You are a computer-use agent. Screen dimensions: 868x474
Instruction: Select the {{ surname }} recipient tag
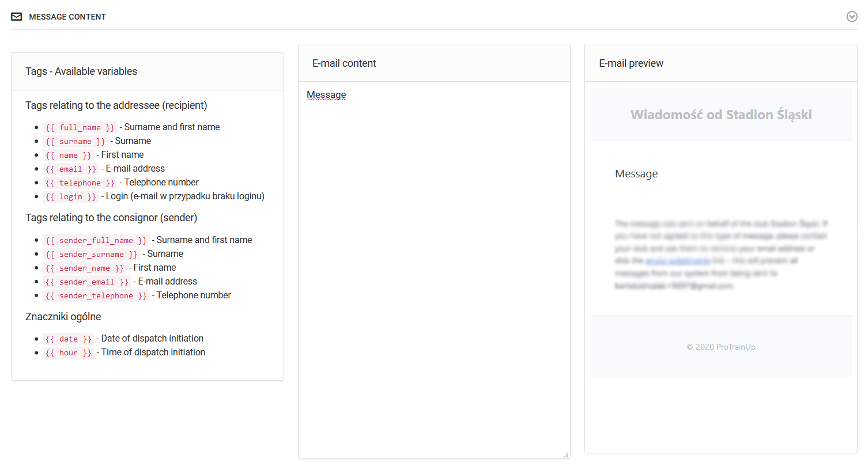(x=76, y=142)
